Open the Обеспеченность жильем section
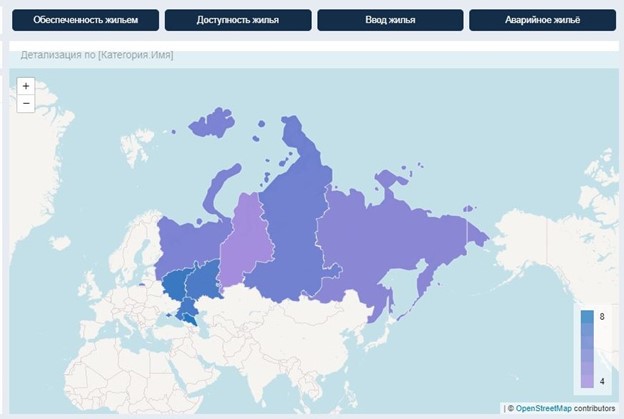Image resolution: width=624 pixels, height=419 pixels. (x=86, y=20)
